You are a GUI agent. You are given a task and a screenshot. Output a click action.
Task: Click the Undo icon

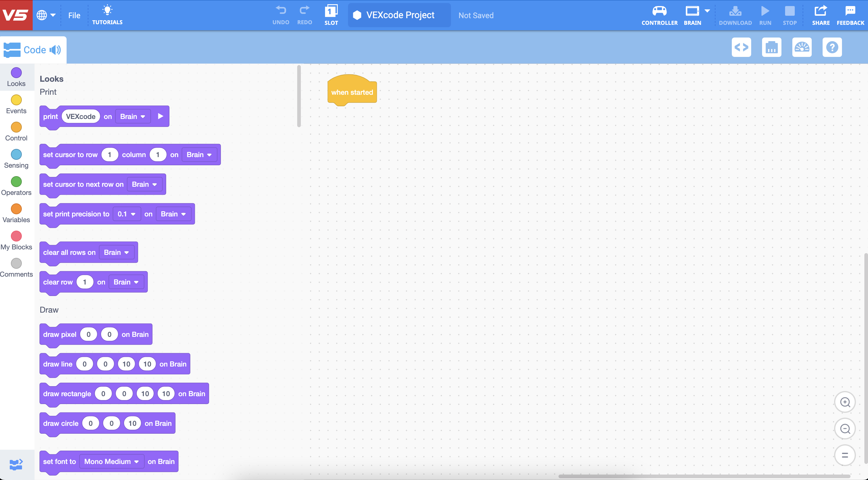(281, 15)
